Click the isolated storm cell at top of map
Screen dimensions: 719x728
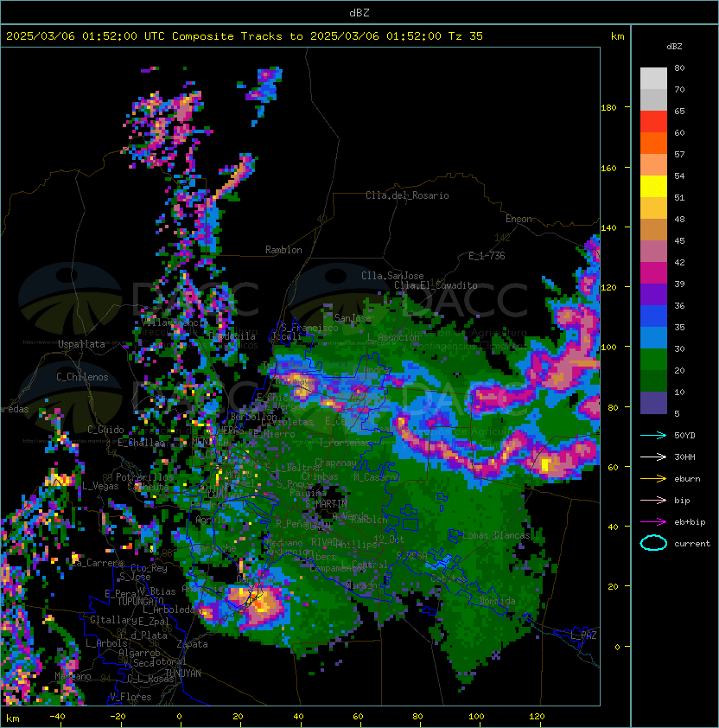coord(265,86)
